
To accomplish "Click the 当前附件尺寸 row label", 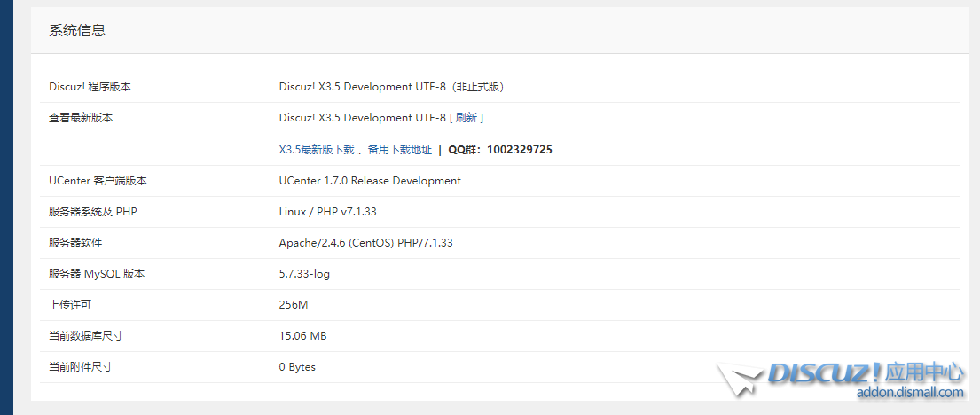I will (81, 367).
